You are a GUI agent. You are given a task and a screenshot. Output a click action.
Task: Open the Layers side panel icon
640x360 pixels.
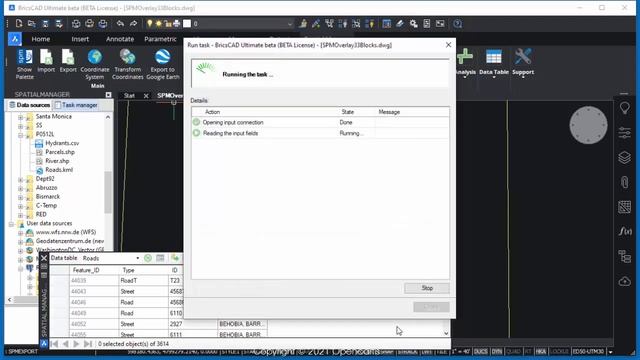click(x=624, y=158)
